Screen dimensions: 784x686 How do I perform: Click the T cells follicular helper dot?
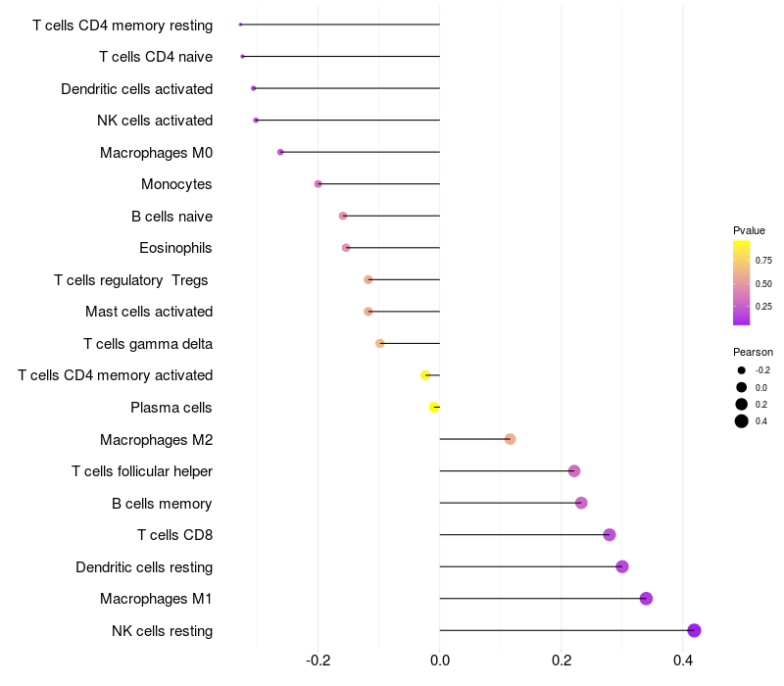pyautogui.click(x=574, y=471)
